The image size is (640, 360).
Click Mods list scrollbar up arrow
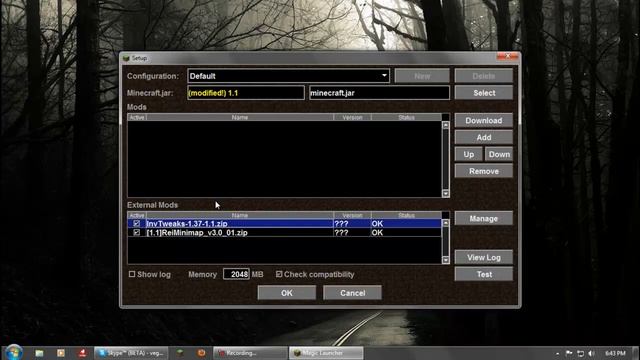coord(446,125)
